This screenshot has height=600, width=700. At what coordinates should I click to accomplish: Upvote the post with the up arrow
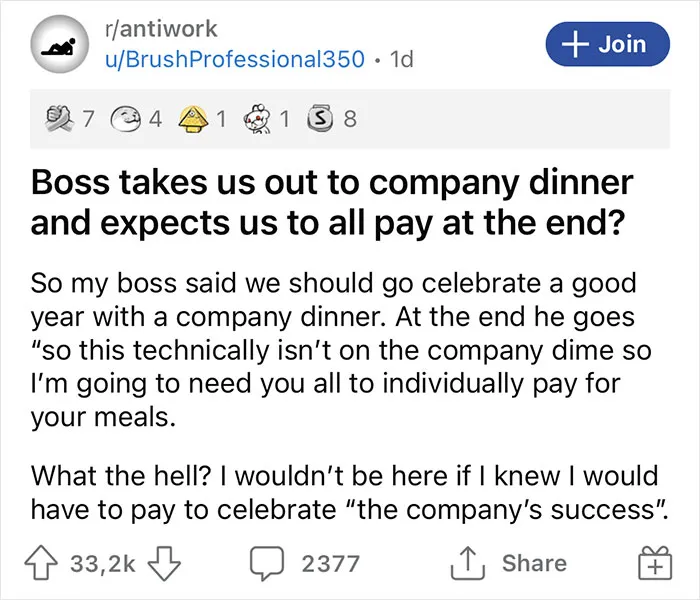coord(41,563)
